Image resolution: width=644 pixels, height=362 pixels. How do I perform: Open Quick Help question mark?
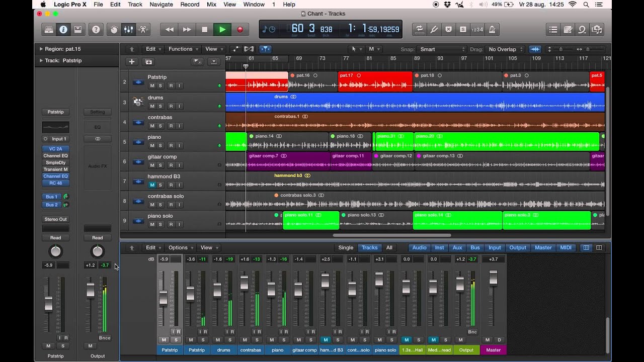point(96,30)
